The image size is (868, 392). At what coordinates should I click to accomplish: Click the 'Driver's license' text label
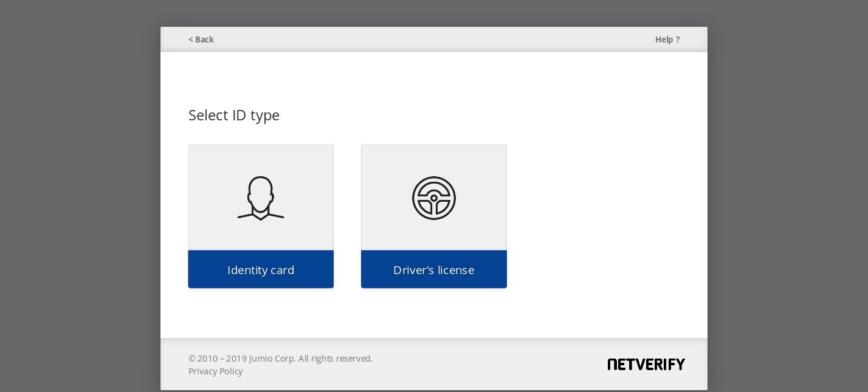point(433,270)
